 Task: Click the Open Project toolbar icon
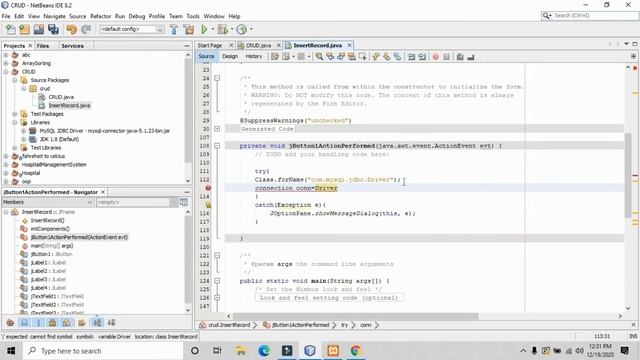click(x=39, y=29)
